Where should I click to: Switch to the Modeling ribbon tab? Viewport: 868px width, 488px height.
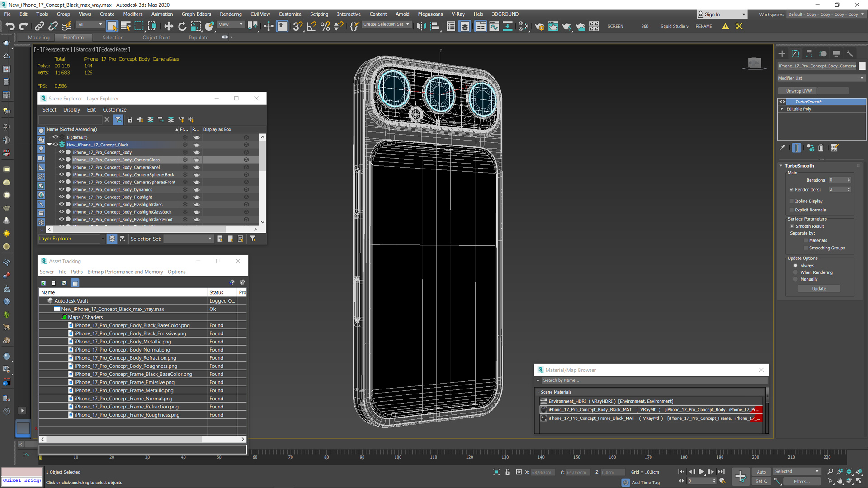click(x=39, y=38)
